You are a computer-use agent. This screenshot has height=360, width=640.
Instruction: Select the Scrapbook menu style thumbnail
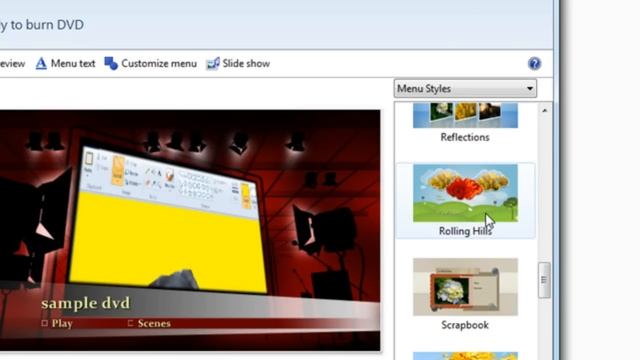click(465, 287)
